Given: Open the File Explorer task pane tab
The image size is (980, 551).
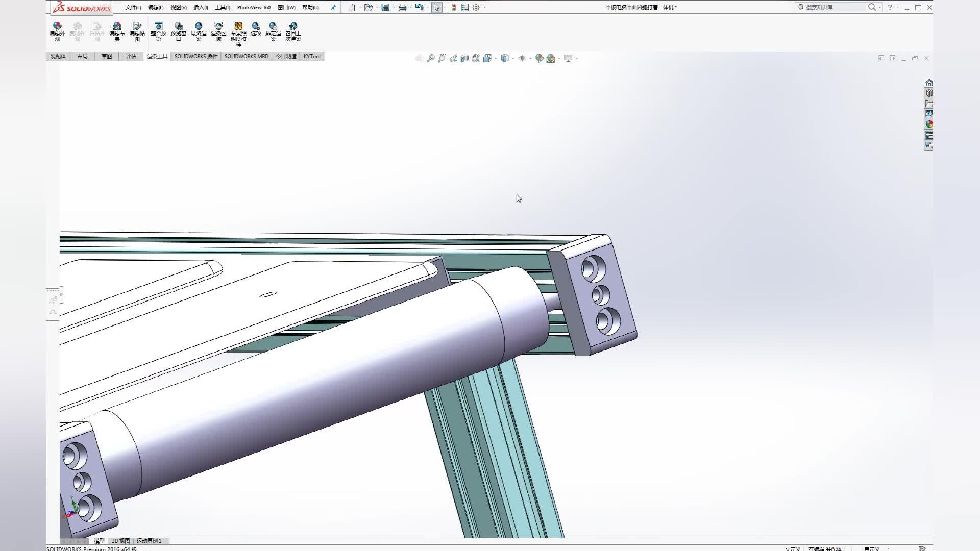Looking at the screenshot, I should [x=929, y=104].
